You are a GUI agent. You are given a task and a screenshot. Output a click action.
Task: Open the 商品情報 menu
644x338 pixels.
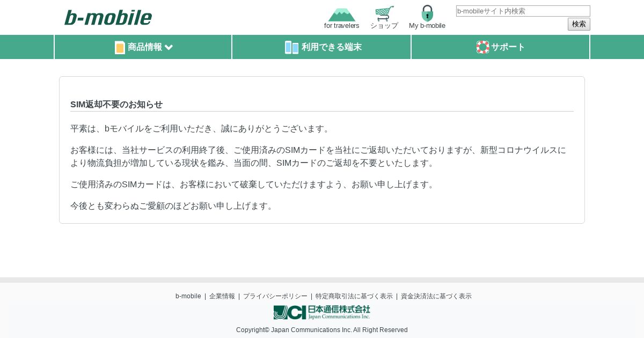[x=143, y=47]
